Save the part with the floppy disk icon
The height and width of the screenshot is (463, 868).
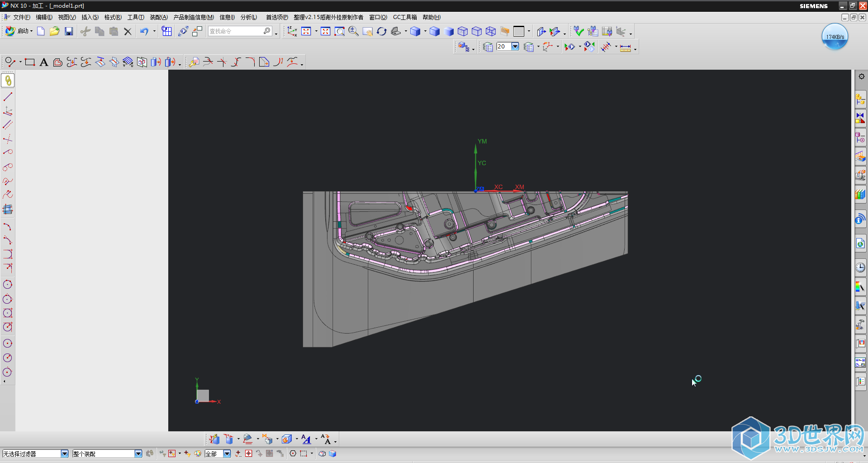[x=69, y=31]
